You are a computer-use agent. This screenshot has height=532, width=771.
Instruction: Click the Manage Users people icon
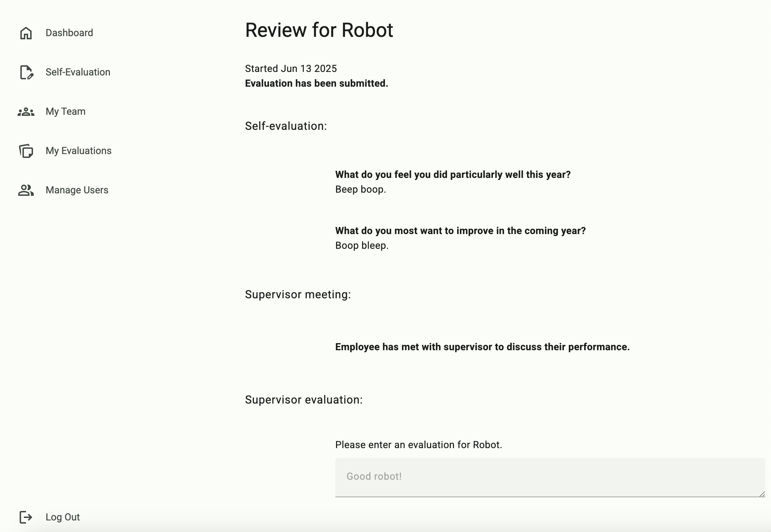click(x=25, y=190)
